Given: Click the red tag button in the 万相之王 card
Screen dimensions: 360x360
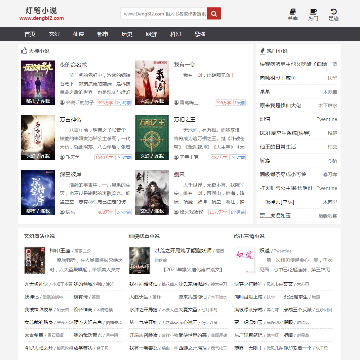Looking at the screenshot, I should point(220,157).
